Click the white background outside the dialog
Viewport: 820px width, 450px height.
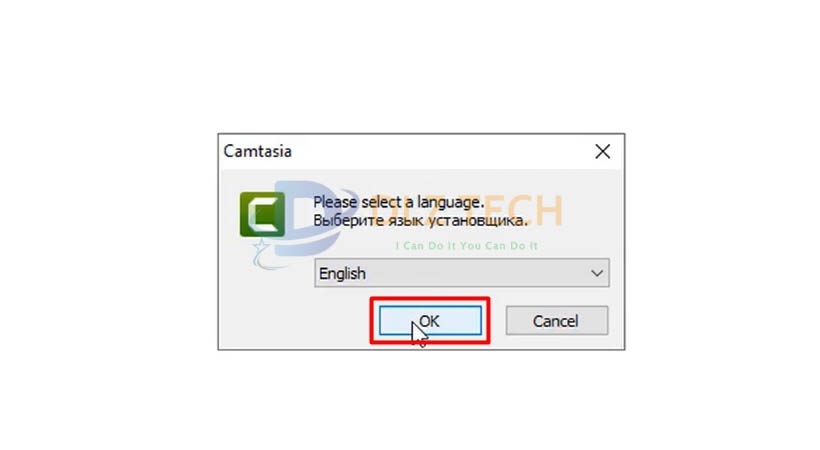pos(105,225)
